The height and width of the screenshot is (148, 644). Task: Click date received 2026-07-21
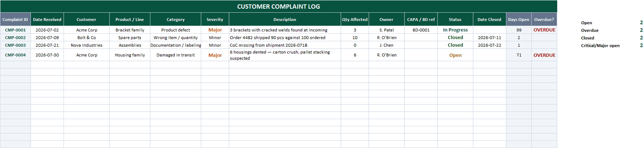point(47,45)
